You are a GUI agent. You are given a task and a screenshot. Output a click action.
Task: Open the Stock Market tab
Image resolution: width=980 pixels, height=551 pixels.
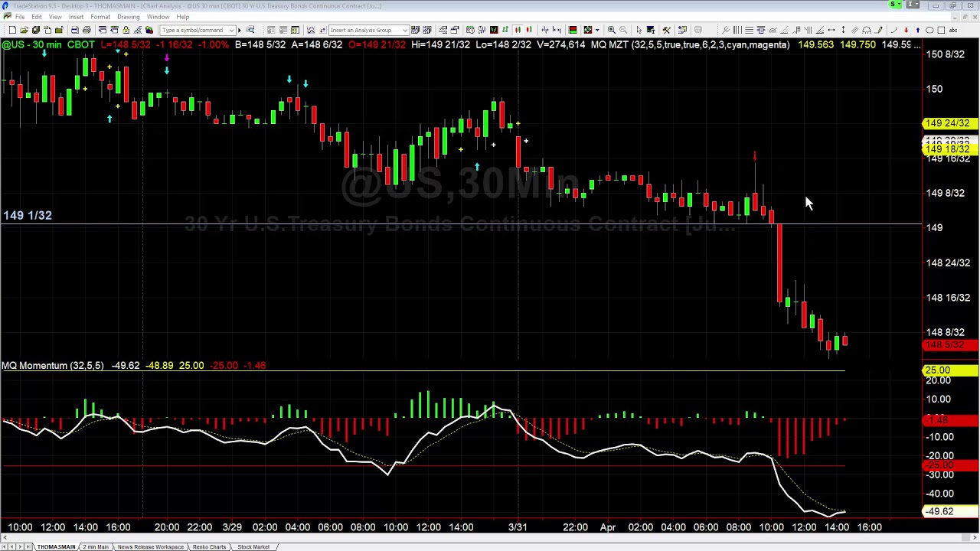tap(253, 547)
